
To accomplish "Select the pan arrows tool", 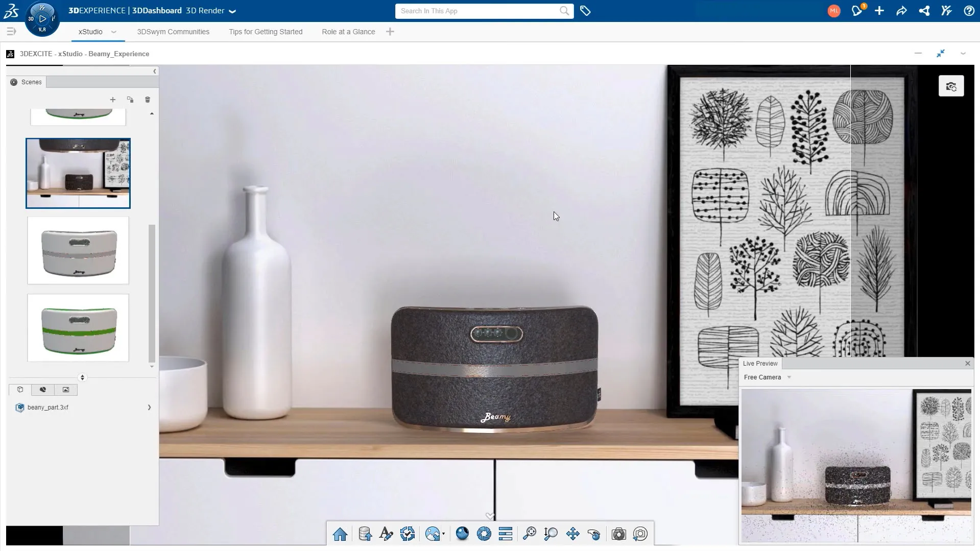I will coord(572,534).
